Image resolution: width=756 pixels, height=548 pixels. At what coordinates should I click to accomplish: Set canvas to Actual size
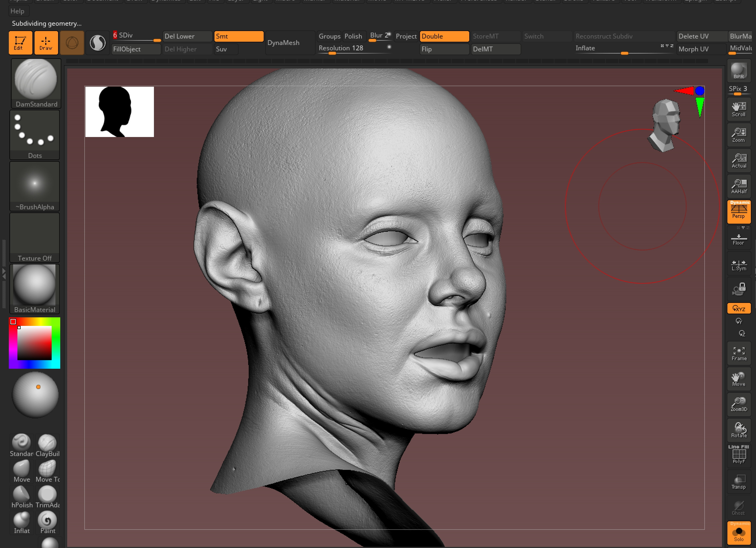click(x=739, y=161)
